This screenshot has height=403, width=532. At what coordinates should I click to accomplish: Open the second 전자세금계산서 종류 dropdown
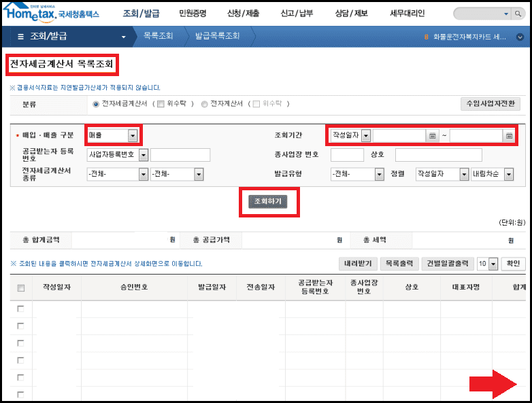pyautogui.click(x=177, y=174)
